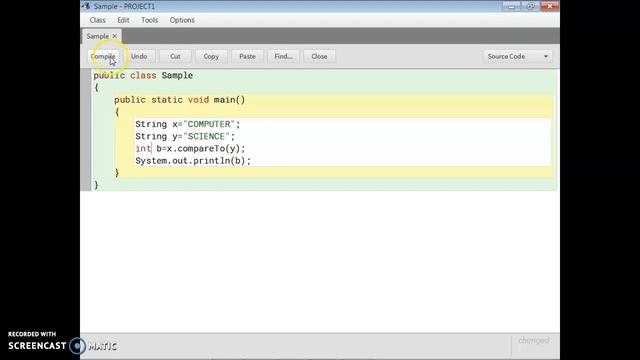Click the System.out.println(b); line
The image size is (640, 360).
[x=193, y=161]
